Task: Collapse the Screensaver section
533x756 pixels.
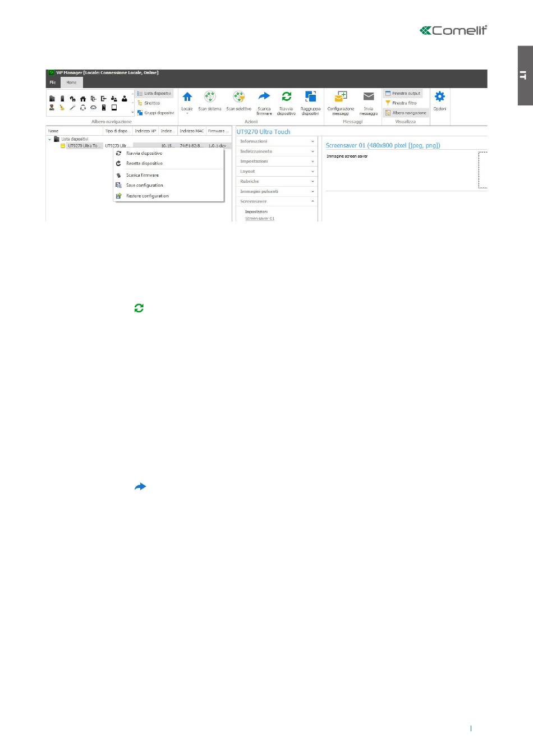Action: pyautogui.click(x=277, y=201)
